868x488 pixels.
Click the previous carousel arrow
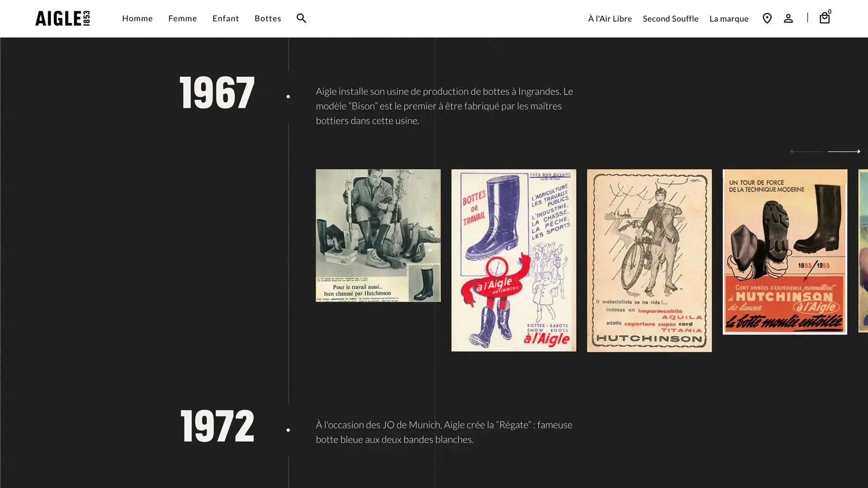(806, 152)
